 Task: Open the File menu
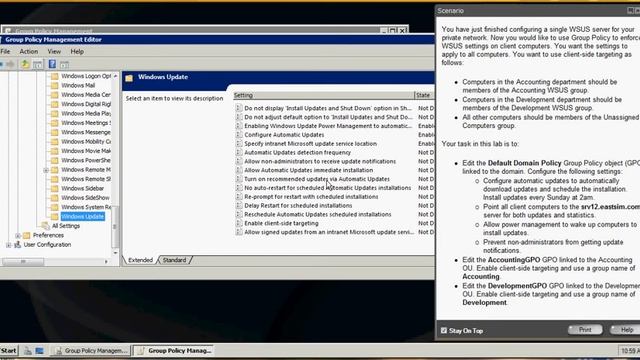point(5,51)
